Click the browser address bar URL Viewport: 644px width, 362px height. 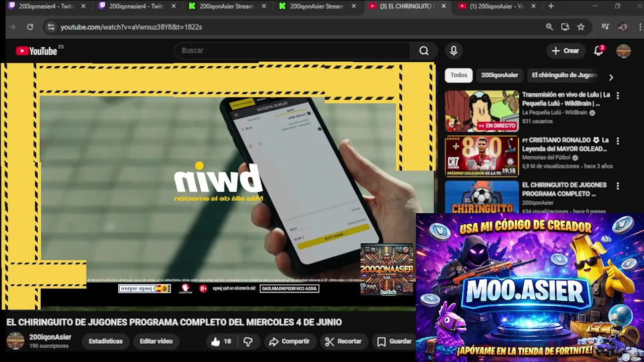pyautogui.click(x=131, y=27)
